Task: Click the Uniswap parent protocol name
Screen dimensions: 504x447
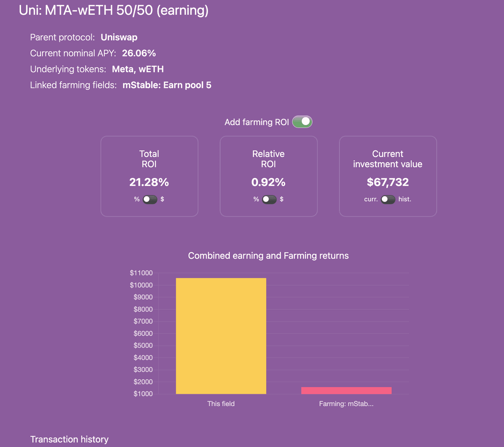Action: 119,37
